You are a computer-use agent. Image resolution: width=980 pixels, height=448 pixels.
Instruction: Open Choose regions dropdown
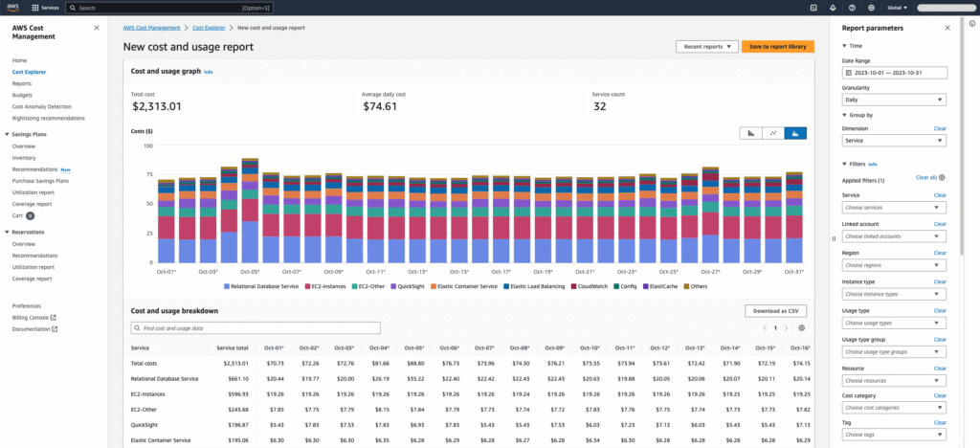click(894, 265)
